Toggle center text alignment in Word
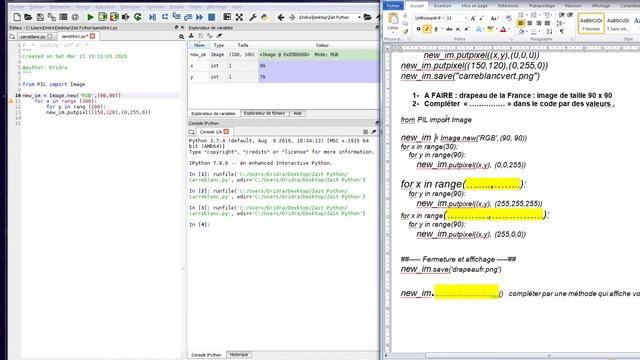The width and height of the screenshot is (640, 360). point(529,23)
